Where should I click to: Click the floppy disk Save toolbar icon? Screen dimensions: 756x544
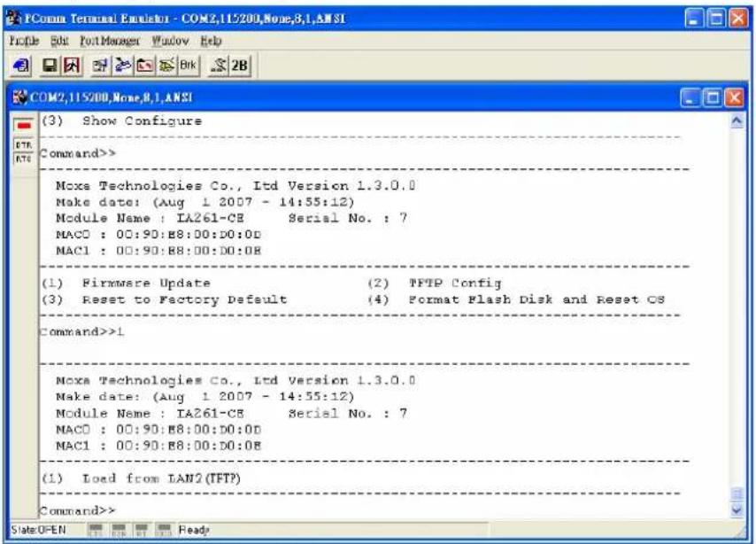[50, 66]
